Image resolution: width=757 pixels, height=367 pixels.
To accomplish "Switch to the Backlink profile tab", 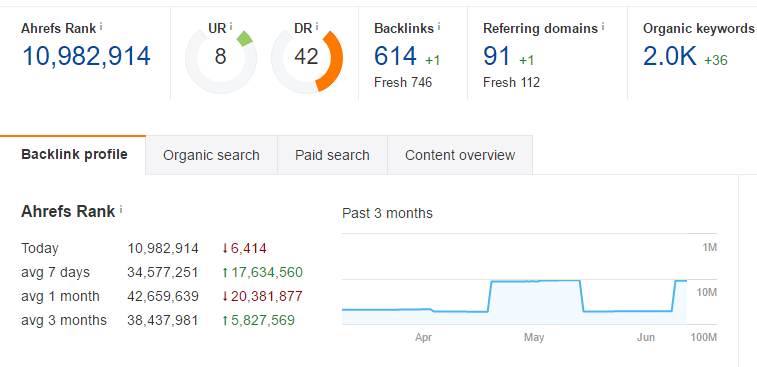I will (73, 155).
